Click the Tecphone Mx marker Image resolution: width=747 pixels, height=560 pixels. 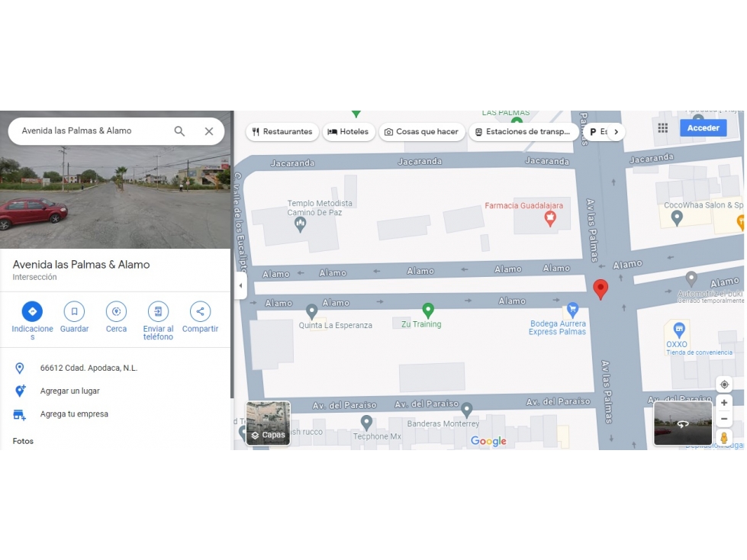[x=366, y=423]
